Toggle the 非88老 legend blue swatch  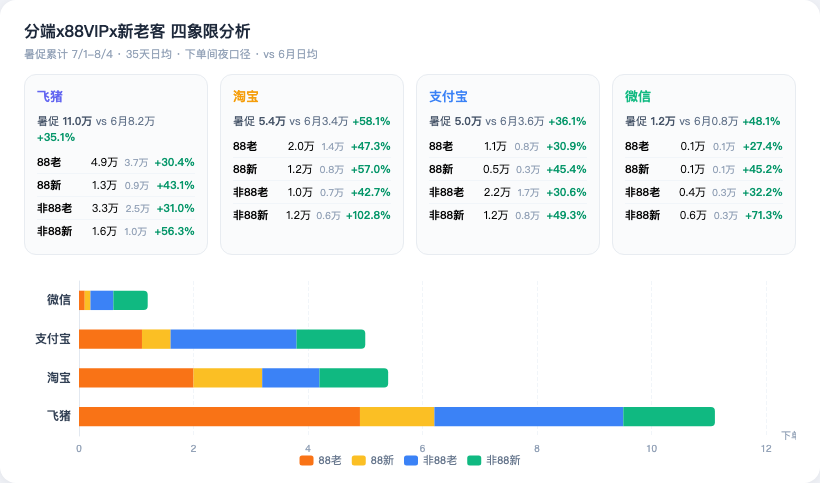pyautogui.click(x=411, y=461)
